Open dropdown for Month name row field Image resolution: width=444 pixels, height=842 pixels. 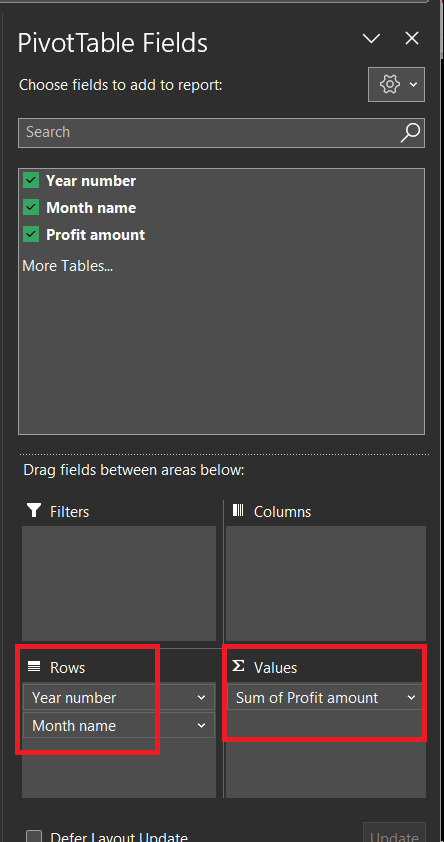[x=201, y=725]
